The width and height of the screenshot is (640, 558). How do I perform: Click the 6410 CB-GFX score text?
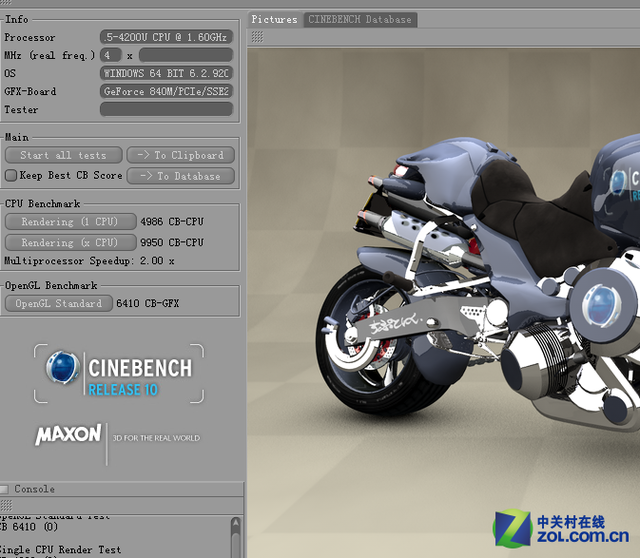[x=147, y=303]
